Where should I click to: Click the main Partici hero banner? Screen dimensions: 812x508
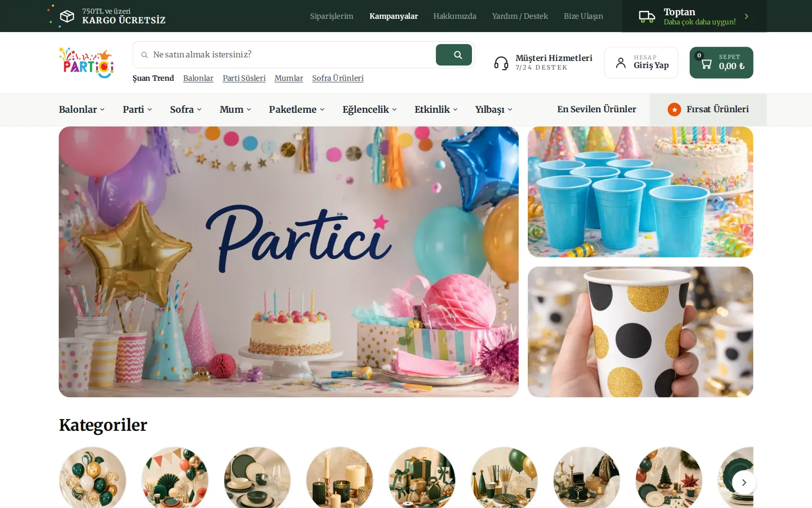pyautogui.click(x=289, y=262)
